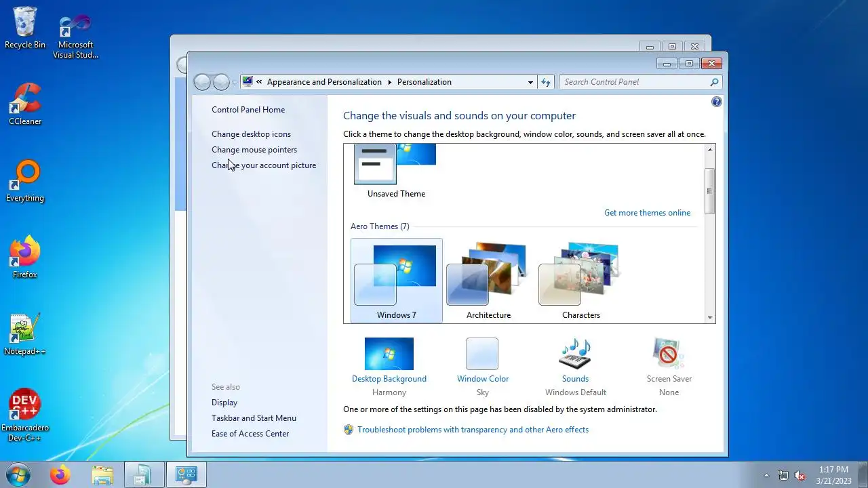Image resolution: width=868 pixels, height=488 pixels.
Task: Click the network tray icon
Action: pos(783,475)
